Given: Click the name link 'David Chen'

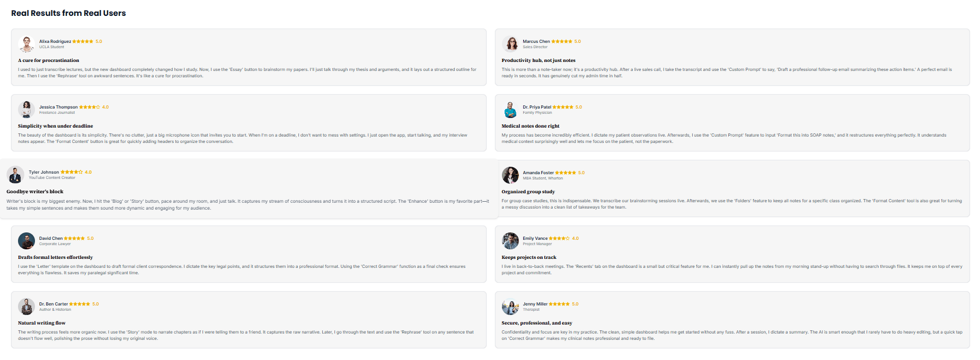Looking at the screenshot, I should pyautogui.click(x=51, y=238).
